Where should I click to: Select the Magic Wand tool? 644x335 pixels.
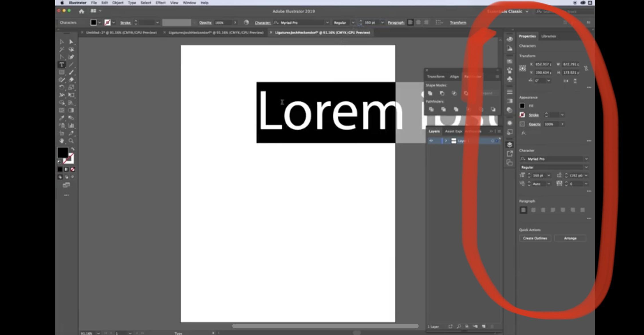pyautogui.click(x=62, y=50)
